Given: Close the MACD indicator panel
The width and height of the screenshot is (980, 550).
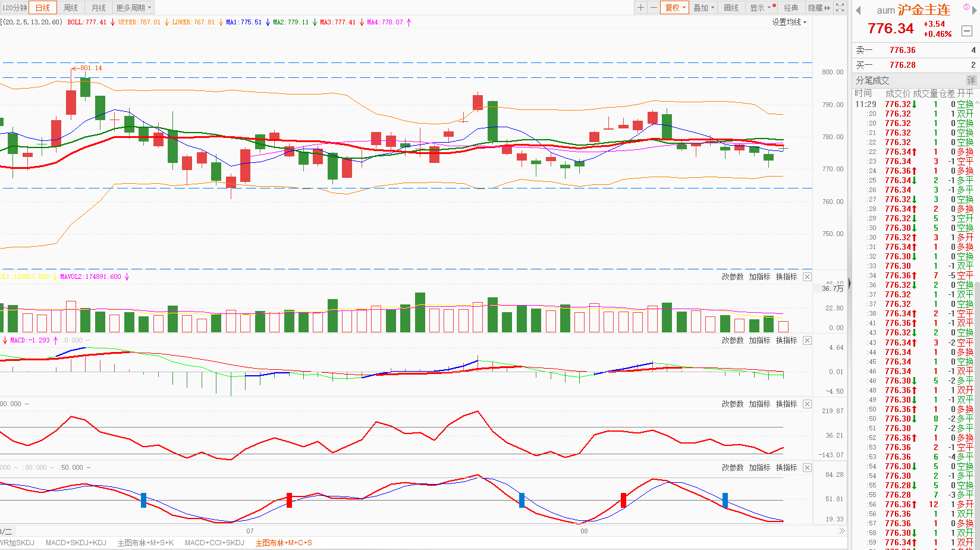Looking at the screenshot, I should click(x=807, y=340).
